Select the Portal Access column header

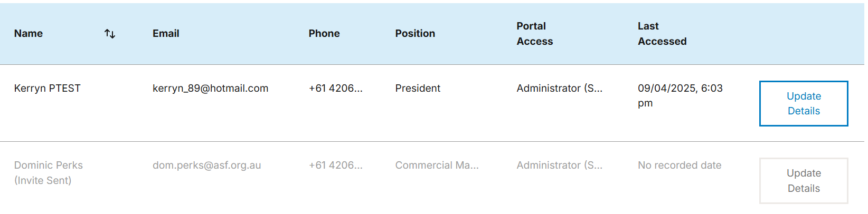535,34
